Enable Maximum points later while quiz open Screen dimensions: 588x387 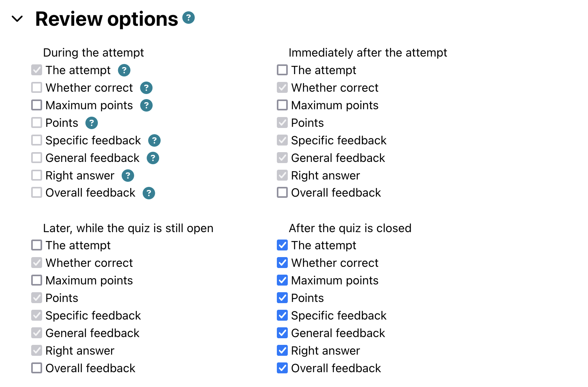coord(37,280)
